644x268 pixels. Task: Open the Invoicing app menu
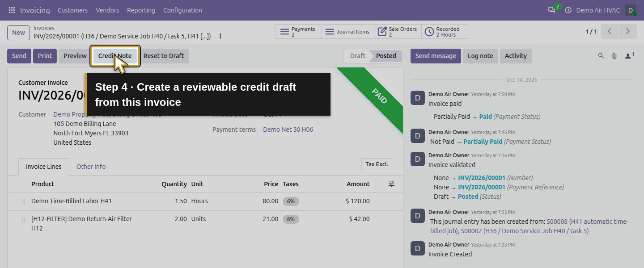[x=35, y=10]
